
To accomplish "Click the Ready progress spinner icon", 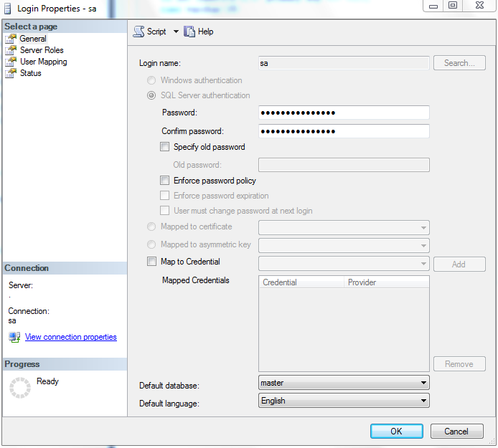I will pos(20,387).
